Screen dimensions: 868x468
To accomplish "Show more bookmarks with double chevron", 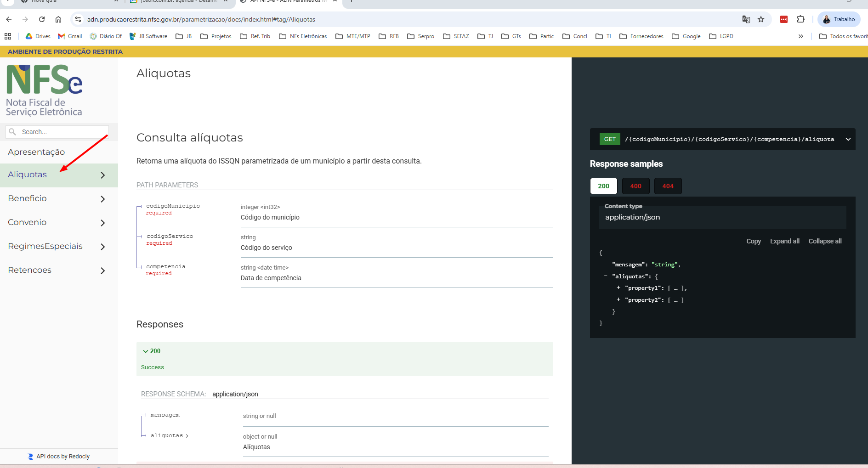I will 800,36.
